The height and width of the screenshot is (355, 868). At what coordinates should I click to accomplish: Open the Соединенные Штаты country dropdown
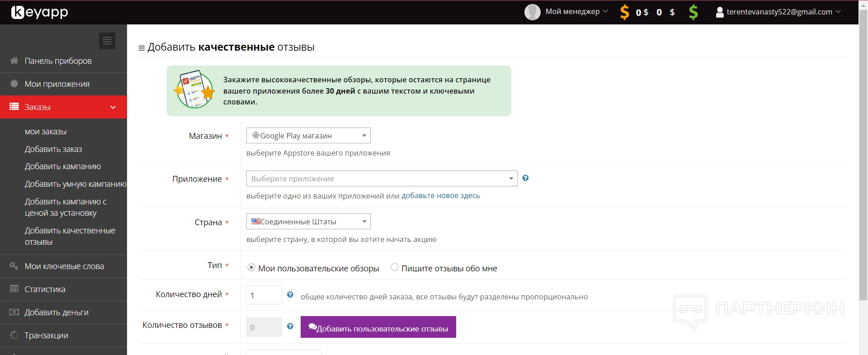pyautogui.click(x=308, y=222)
